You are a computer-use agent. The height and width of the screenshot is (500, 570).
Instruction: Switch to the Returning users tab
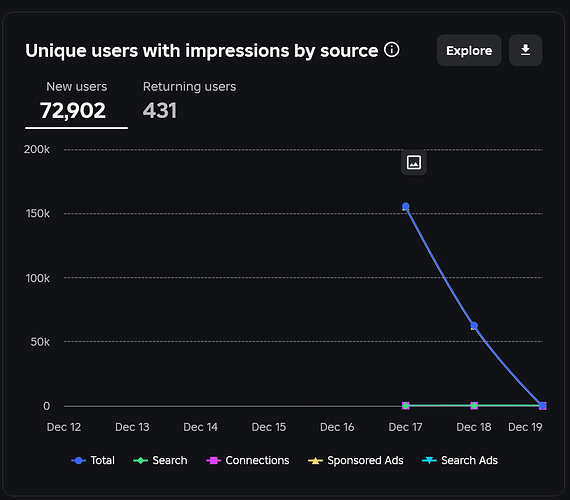coord(189,101)
